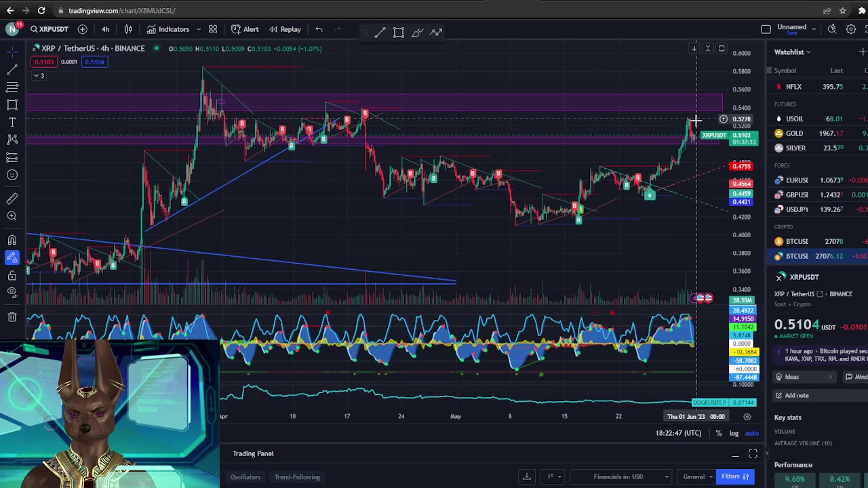Screen dimensions: 868x488
Task: Expand the favorite indicators dropdown arrow
Action: point(198,29)
